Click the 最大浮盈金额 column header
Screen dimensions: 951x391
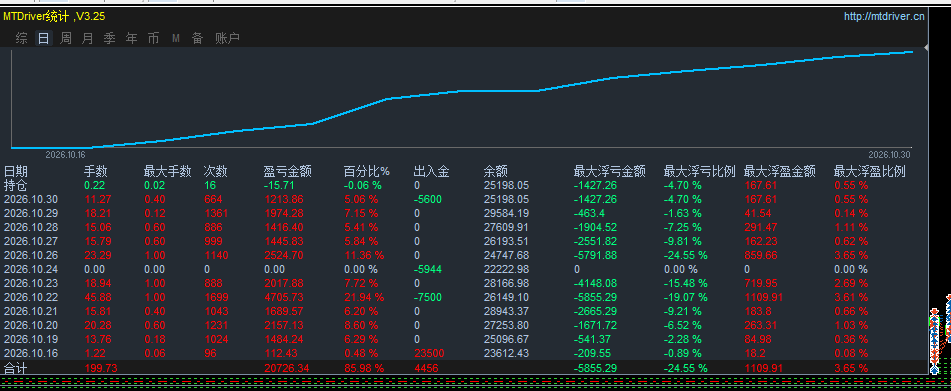point(779,172)
